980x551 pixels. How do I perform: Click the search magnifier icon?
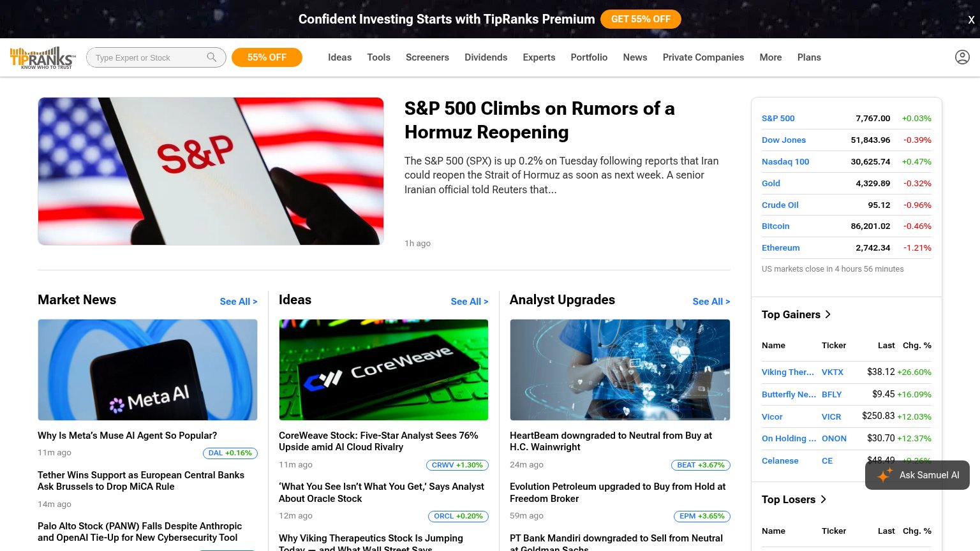coord(212,57)
